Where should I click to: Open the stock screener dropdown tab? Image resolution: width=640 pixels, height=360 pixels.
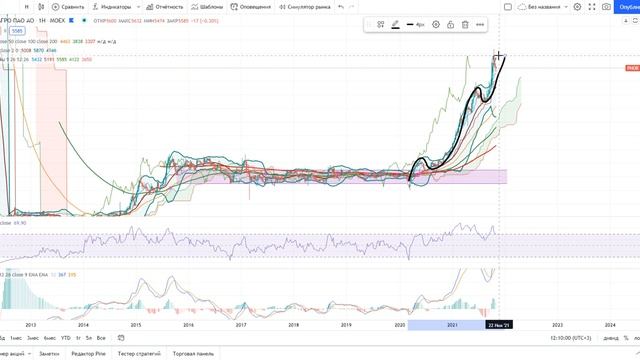16,353
